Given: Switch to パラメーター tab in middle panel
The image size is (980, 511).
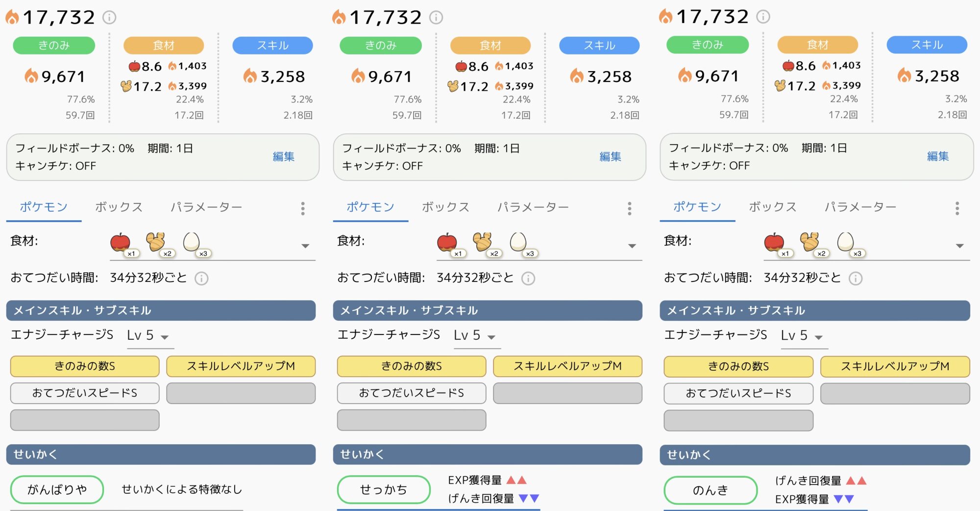Looking at the screenshot, I should click(x=533, y=207).
